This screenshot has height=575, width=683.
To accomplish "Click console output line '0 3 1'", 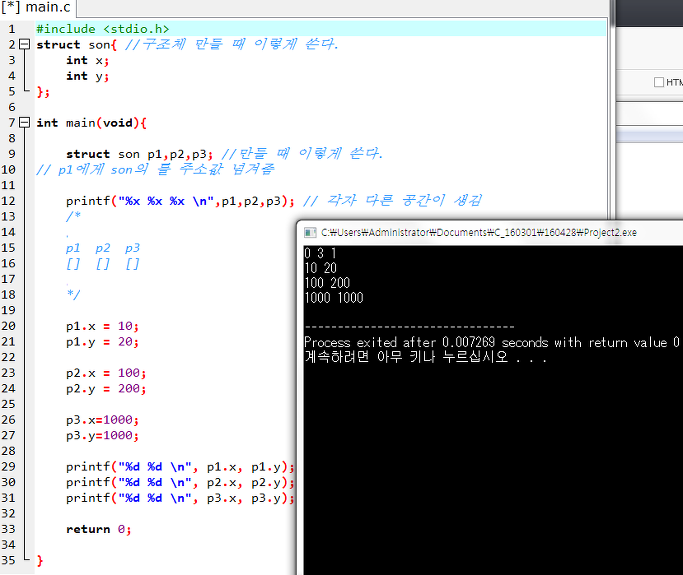I will tap(320, 253).
